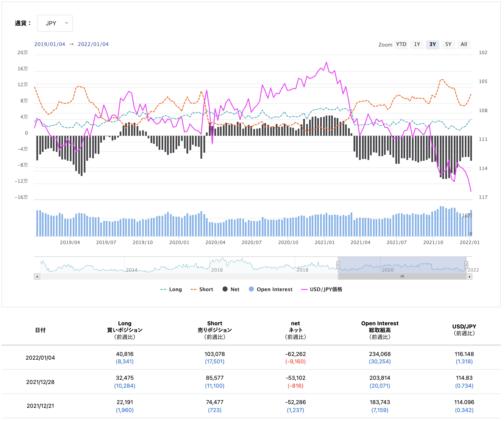Grab the navigator right range handle
Image resolution: width=504 pixels, height=421 pixels.
[x=466, y=265]
